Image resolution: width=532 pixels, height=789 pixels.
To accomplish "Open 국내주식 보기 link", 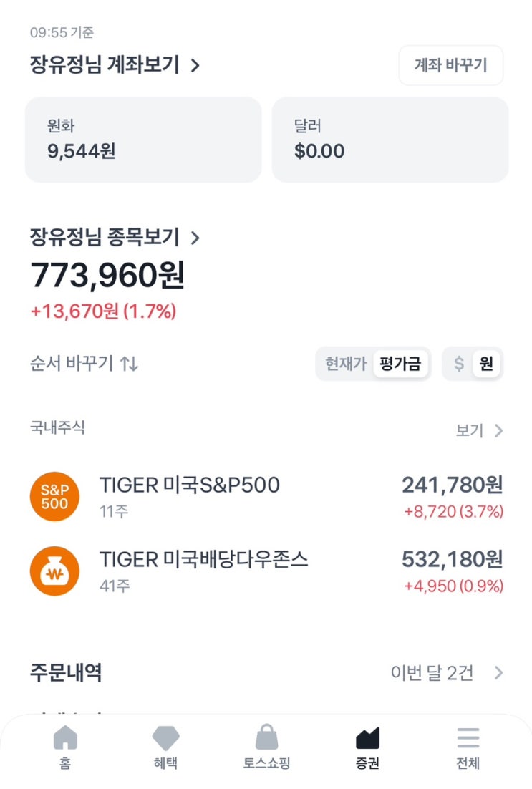I will 480,430.
